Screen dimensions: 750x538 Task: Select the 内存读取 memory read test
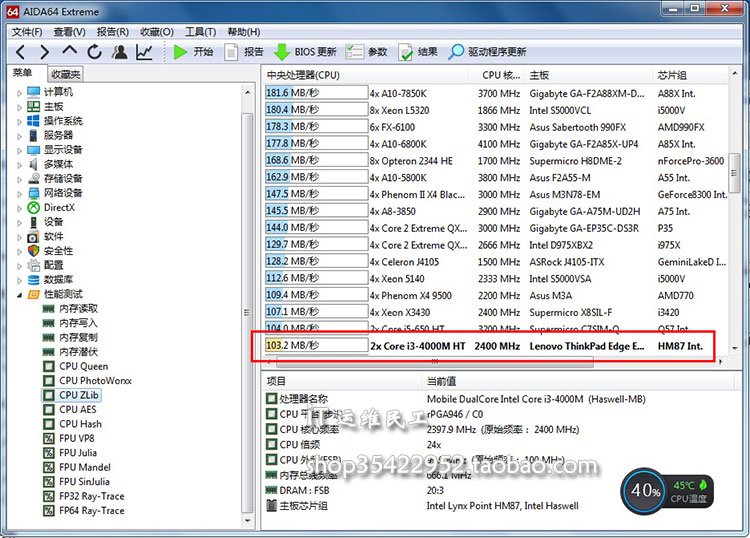tap(78, 309)
